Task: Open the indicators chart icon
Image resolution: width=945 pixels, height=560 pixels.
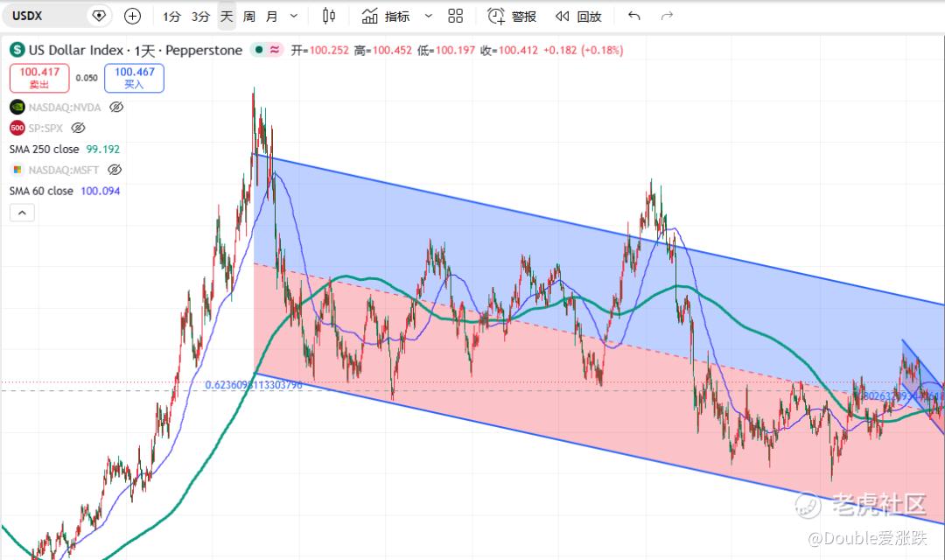Action: pyautogui.click(x=369, y=17)
